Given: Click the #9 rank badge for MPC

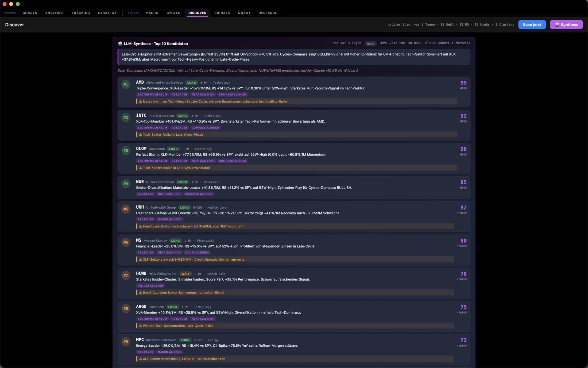Looking at the screenshot, I should pyautogui.click(x=126, y=341).
